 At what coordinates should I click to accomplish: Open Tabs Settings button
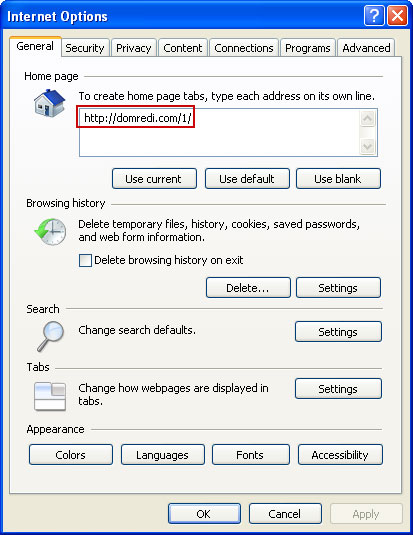pos(338,388)
